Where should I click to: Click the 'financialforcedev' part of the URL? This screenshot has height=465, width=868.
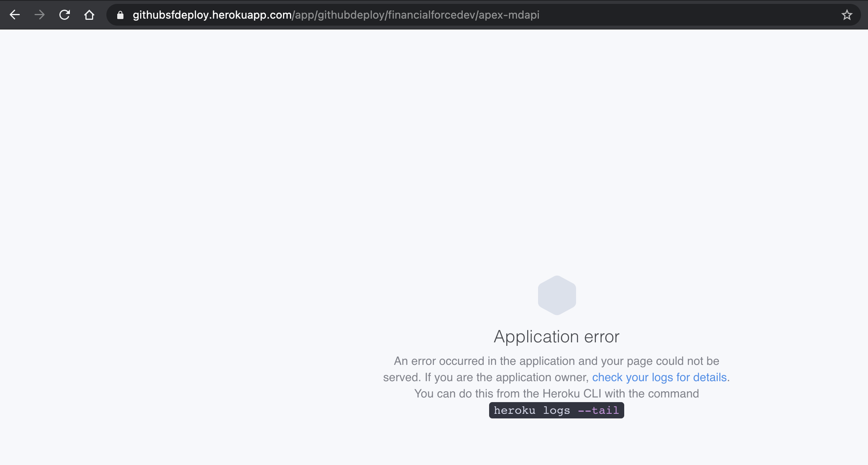coord(431,15)
